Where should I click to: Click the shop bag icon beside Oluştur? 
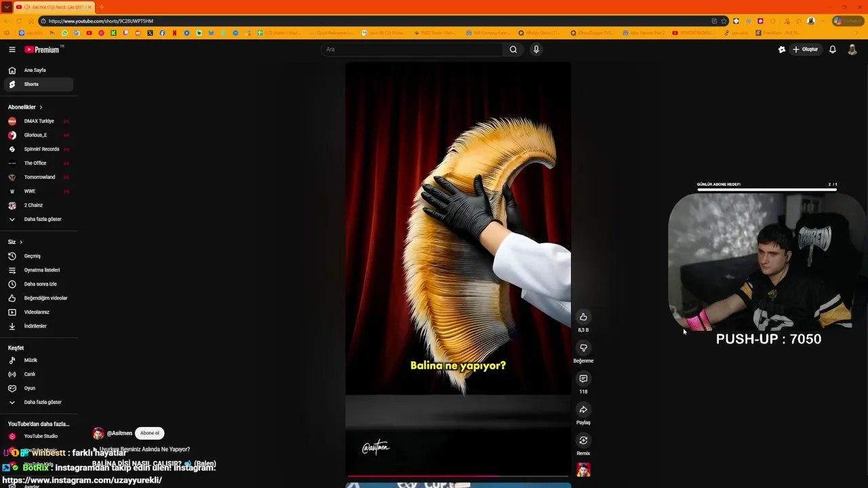[781, 49]
